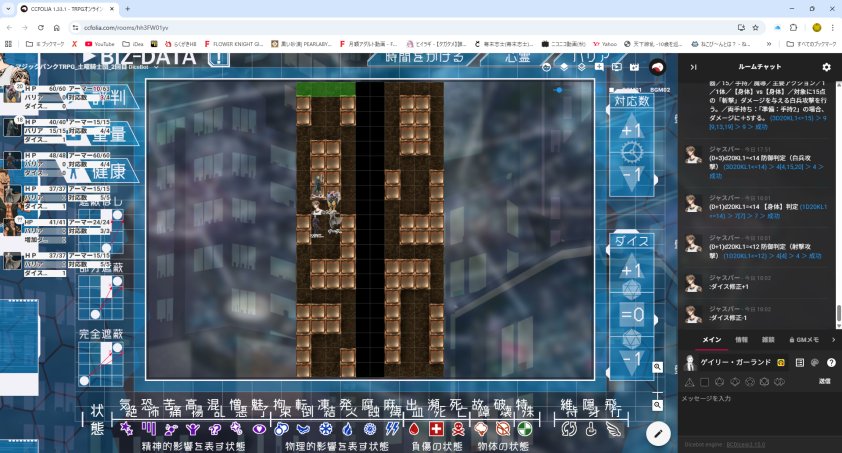Image resolution: width=842 pixels, height=453 pixels.
Task: Select the 苦痛 (pain) status icon
Action: [171, 429]
